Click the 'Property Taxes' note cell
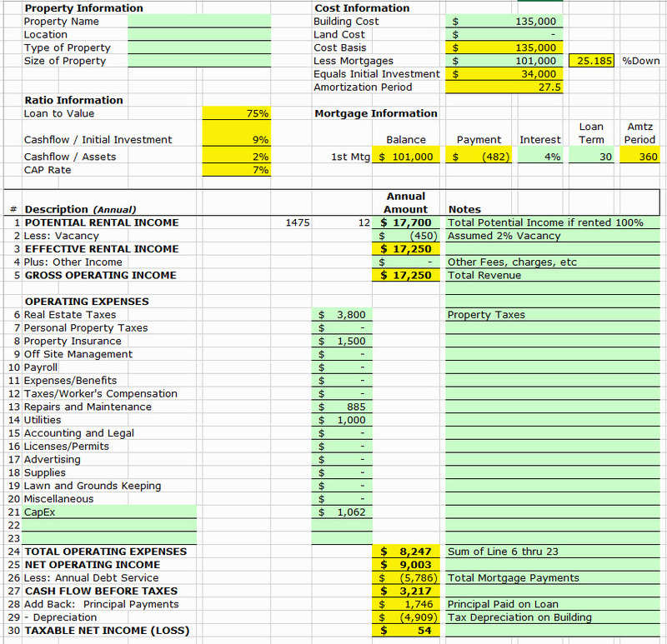The height and width of the screenshot is (644, 667). pos(553,315)
